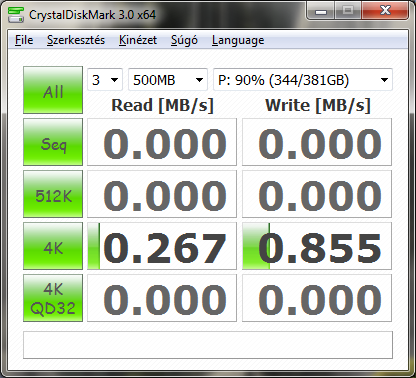Start the 512K test
The image size is (416, 378).
pos(53,194)
